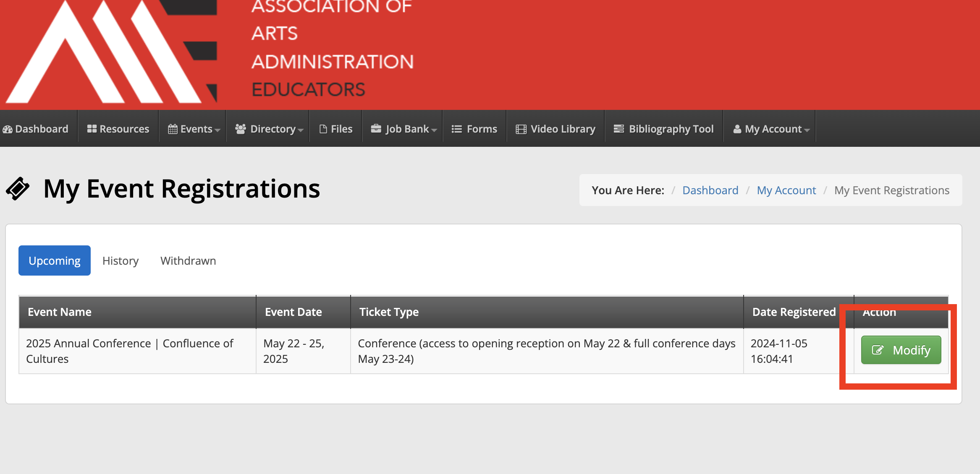Screen dimensions: 980x474
Task: Expand the Directory dropdown caret
Action: point(301,130)
